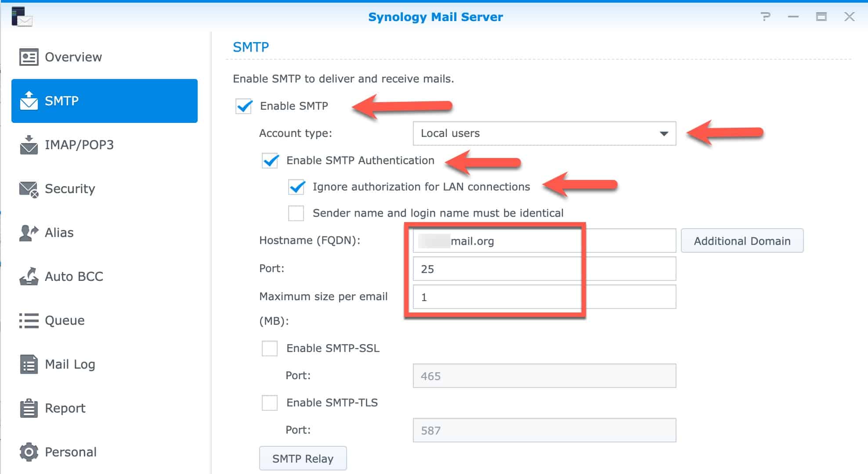Enable the SMTP-TLS checkbox
The image size is (868, 474).
[x=270, y=403]
